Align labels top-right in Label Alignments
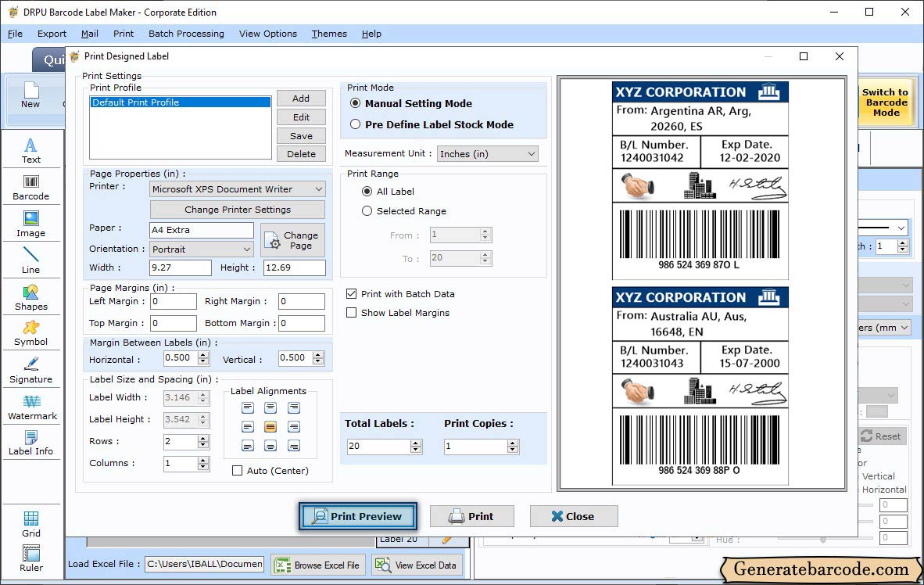 (293, 407)
